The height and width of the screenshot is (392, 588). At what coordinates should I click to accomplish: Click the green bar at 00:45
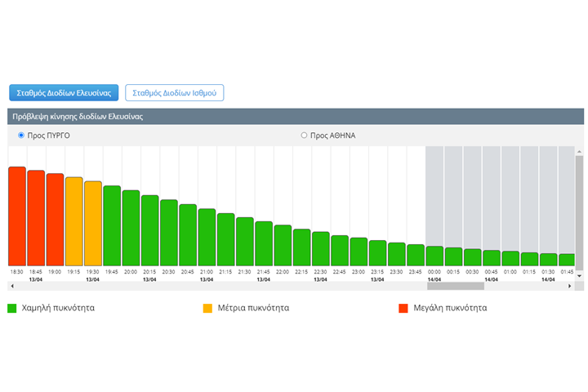coord(492,258)
